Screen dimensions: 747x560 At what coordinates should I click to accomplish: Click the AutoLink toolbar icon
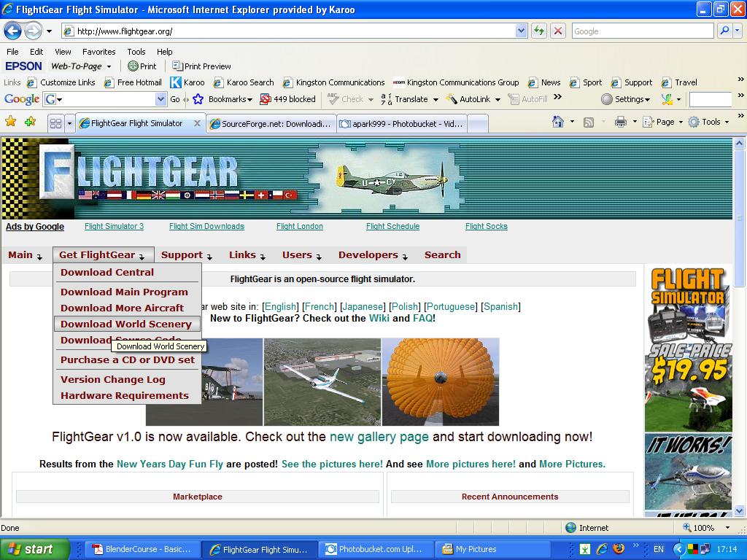(x=451, y=99)
